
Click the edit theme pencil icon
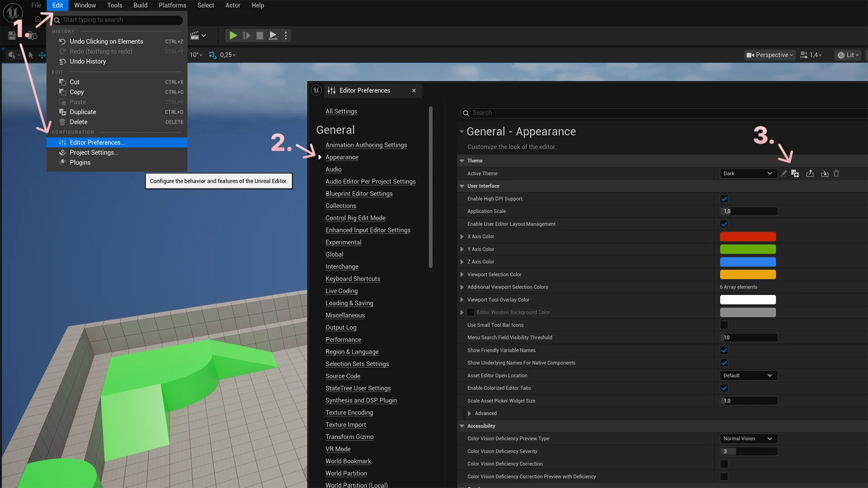(x=783, y=174)
